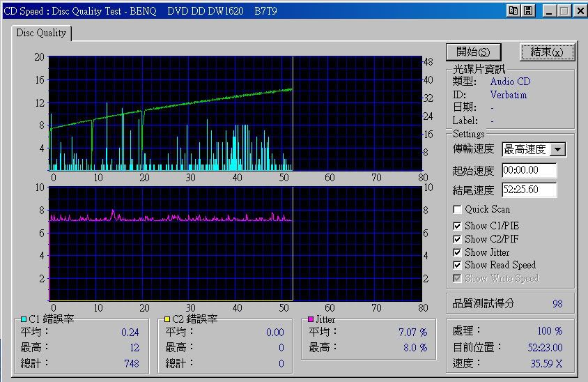This screenshot has height=382, width=588.
Task: Click the Audio CD disc type value
Action: (x=511, y=82)
